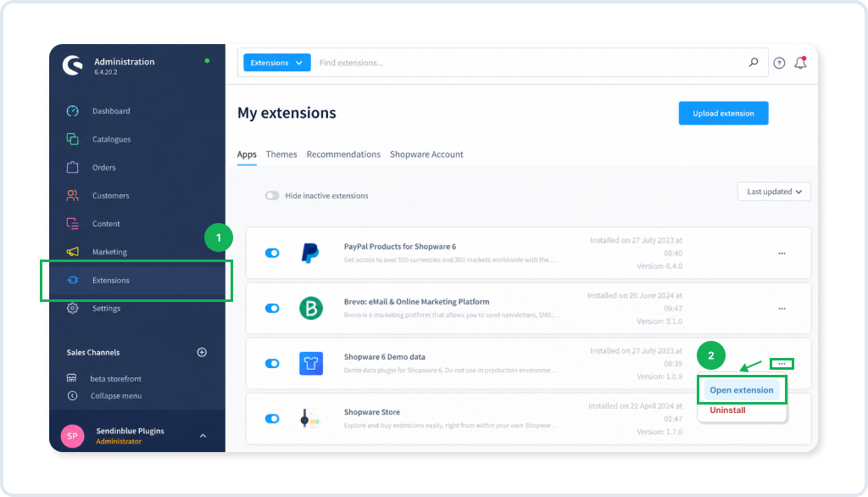Image resolution: width=868 pixels, height=497 pixels.
Task: Expand the Sendinblue Plugins user menu chevron
Action: (x=203, y=436)
